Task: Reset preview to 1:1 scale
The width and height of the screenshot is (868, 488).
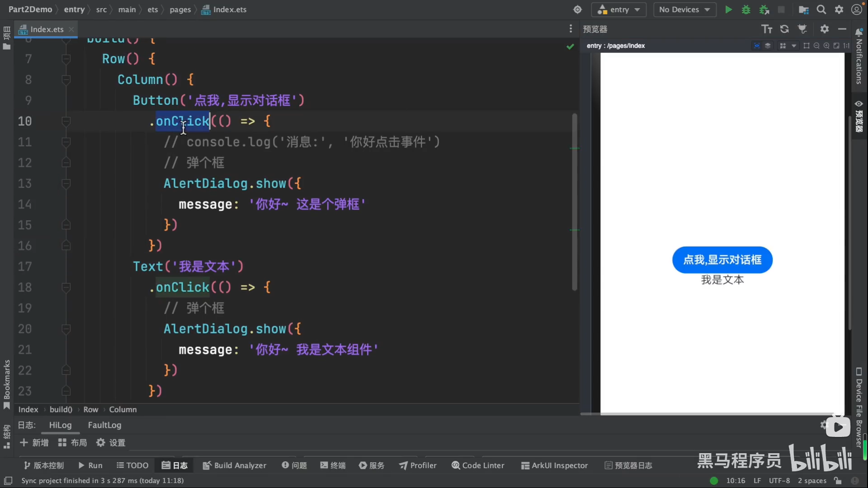Action: (846, 46)
